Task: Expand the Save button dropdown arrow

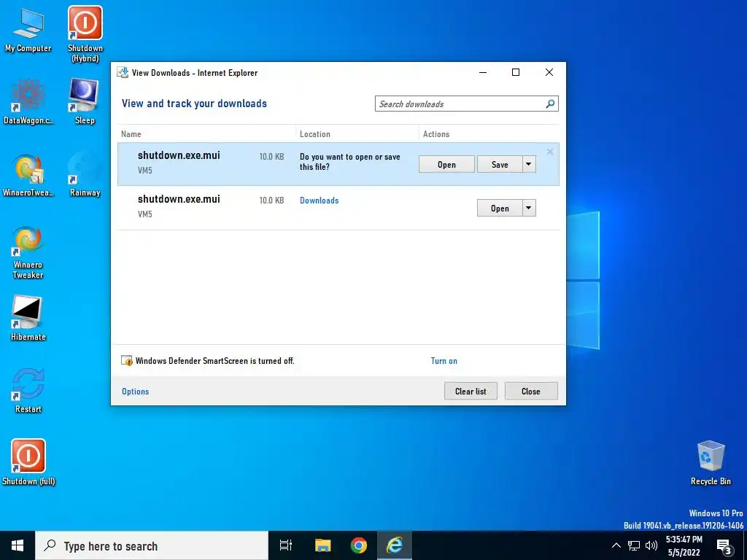Action: 529,164
